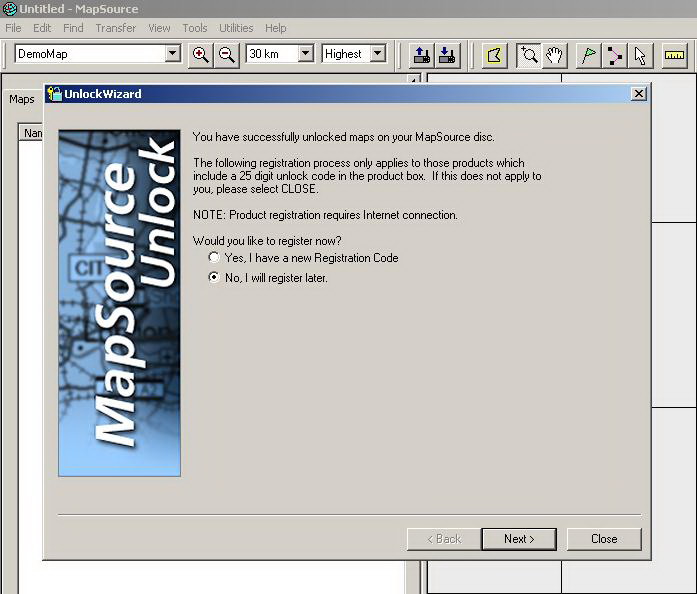697x594 pixels.
Task: Open the Tools menu
Action: tap(195, 28)
